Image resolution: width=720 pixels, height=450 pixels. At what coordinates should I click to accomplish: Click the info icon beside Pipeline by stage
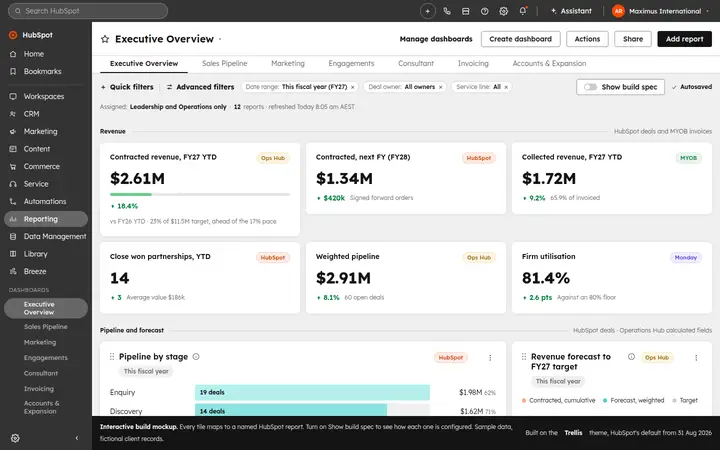196,356
